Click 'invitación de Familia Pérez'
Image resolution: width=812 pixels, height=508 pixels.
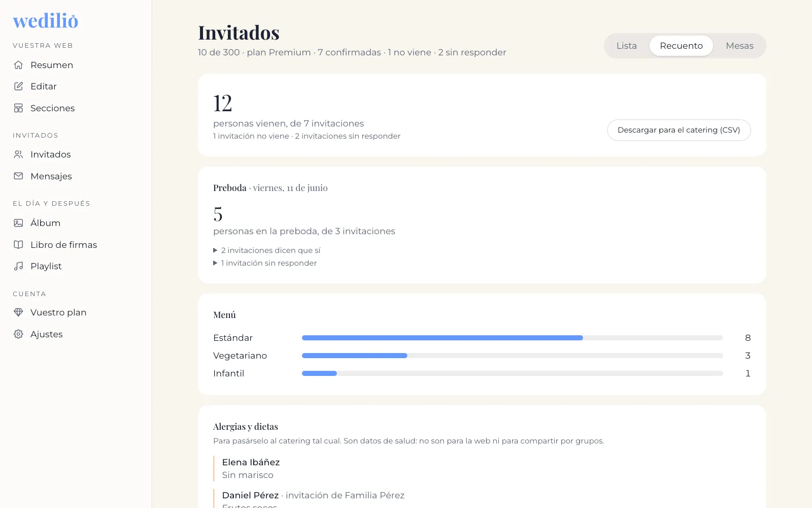[x=345, y=495]
